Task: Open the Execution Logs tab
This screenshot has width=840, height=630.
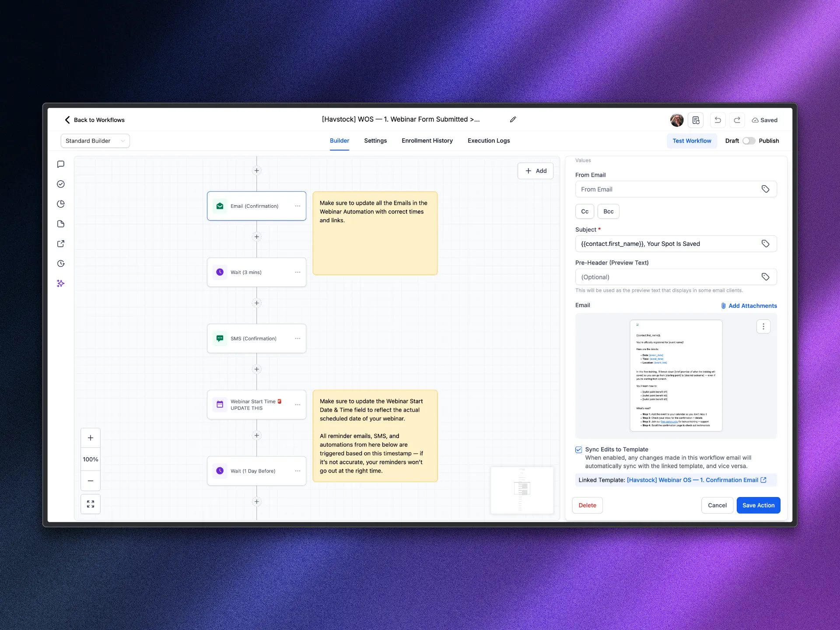Action: [488, 141]
